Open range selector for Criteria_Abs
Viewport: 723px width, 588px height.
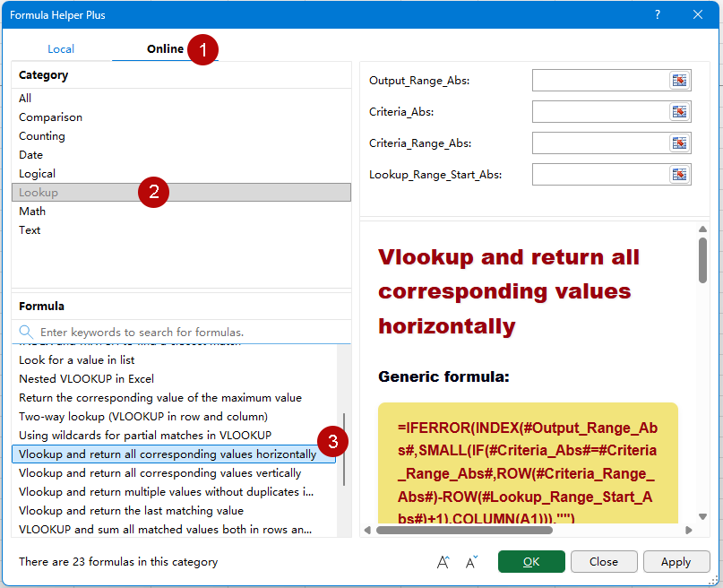tap(679, 112)
